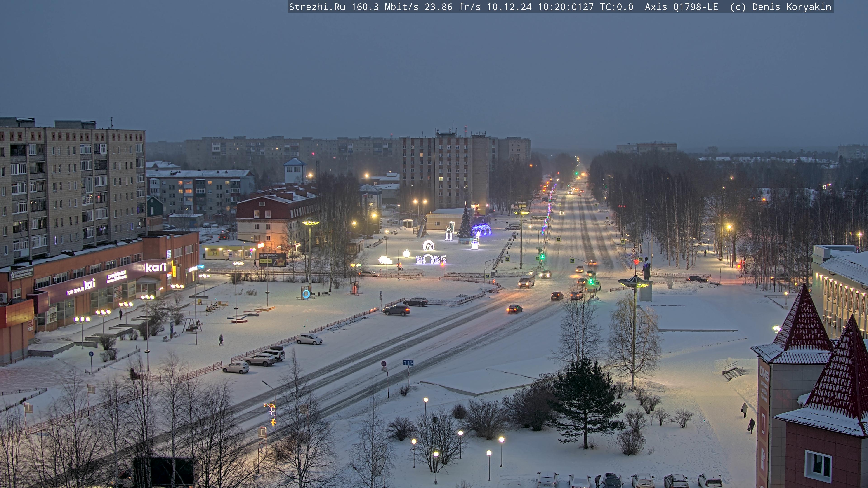Viewport: 868px width, 488px height.
Task: Click the "(c) Denis Koryakin" copyright text
Action: pos(781,7)
